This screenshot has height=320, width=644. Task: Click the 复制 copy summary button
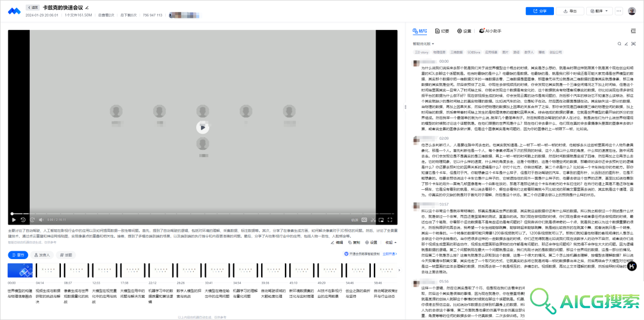[x=354, y=242]
